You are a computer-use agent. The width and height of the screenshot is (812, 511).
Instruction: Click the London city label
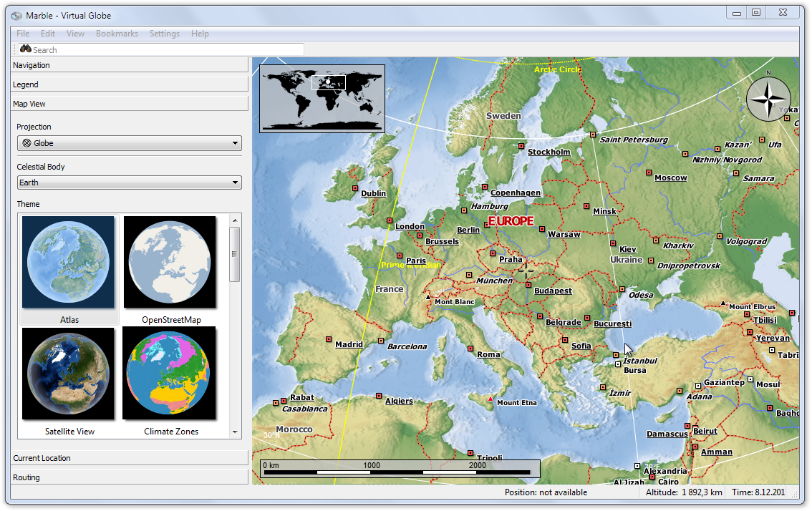pos(410,226)
